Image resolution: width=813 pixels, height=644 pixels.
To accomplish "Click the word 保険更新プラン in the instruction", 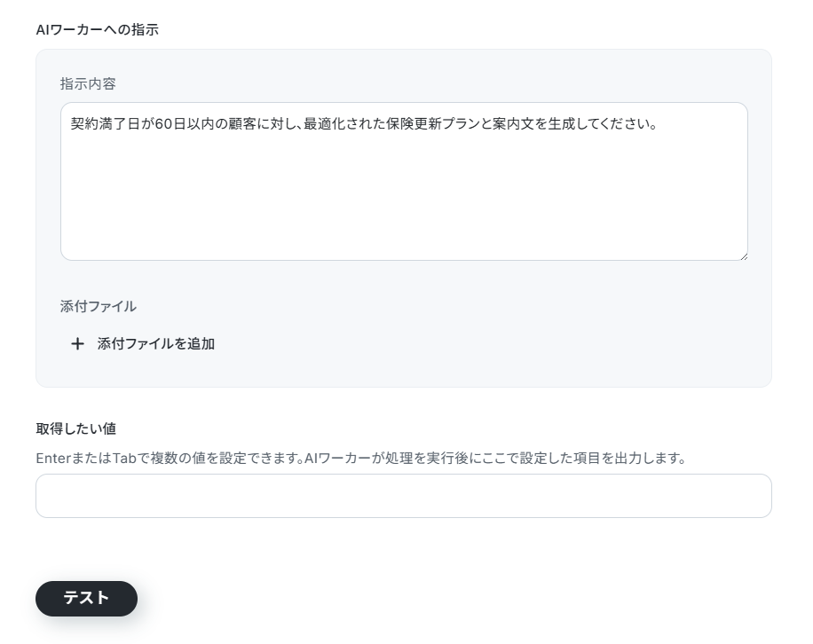I will 435,124.
